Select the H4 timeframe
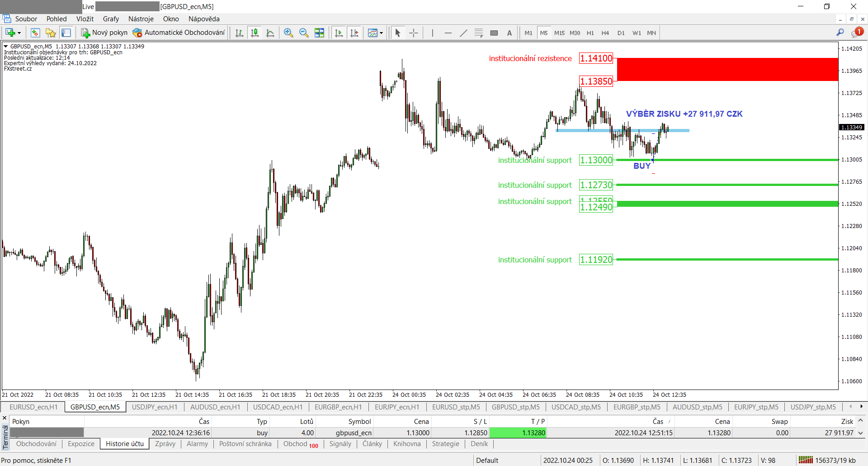The width and height of the screenshot is (868, 466). pyautogui.click(x=605, y=33)
